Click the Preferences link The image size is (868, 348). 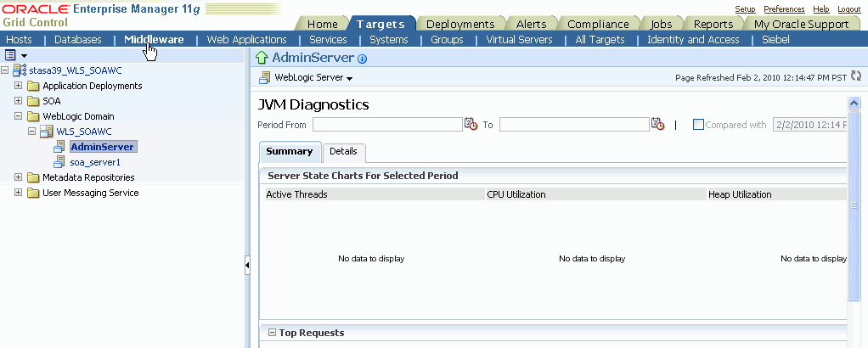[784, 8]
